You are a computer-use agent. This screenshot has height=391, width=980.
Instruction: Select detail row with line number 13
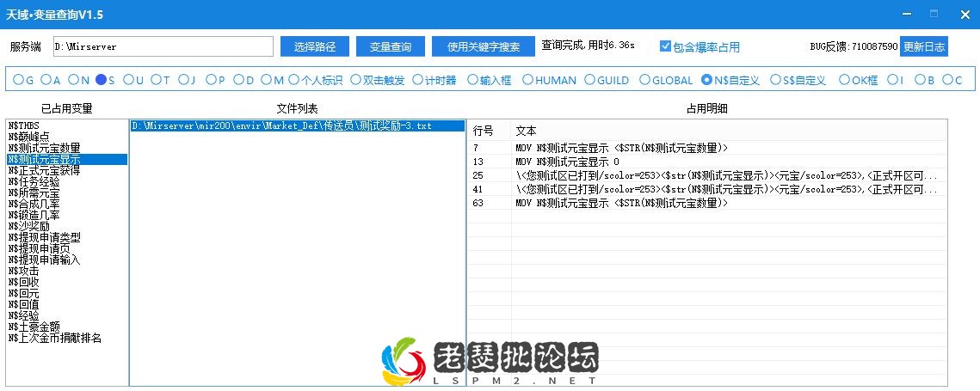click(x=707, y=162)
